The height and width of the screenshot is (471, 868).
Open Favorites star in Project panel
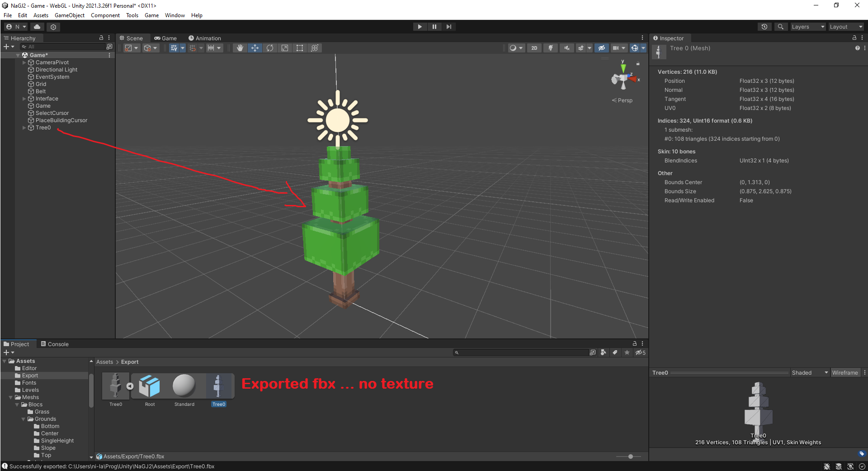[627, 352]
